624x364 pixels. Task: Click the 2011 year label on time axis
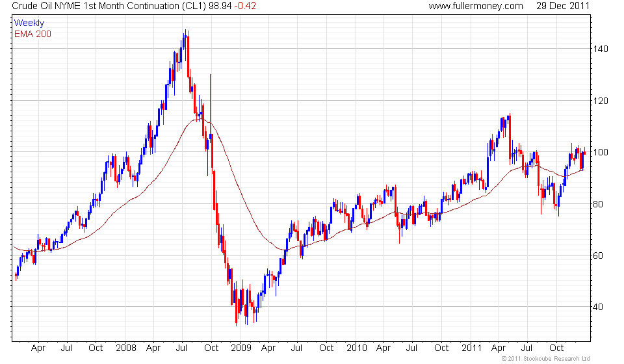472,348
